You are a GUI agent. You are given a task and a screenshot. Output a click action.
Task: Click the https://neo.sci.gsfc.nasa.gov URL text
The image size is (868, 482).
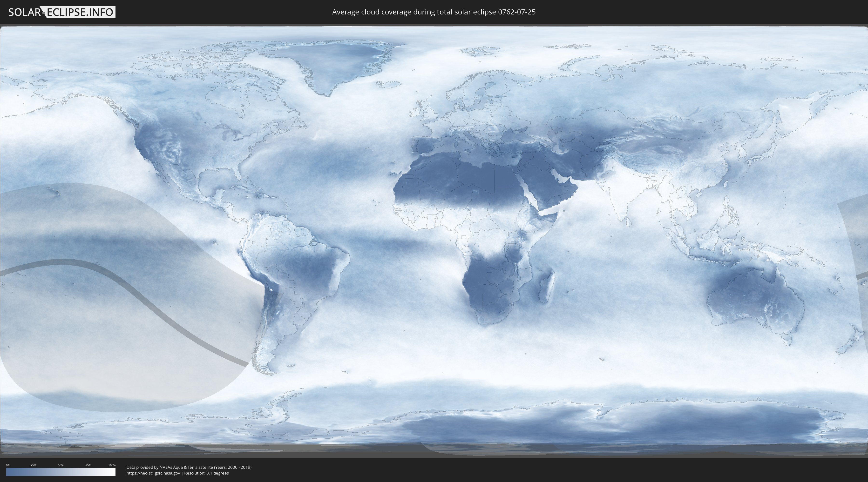[x=153, y=473]
